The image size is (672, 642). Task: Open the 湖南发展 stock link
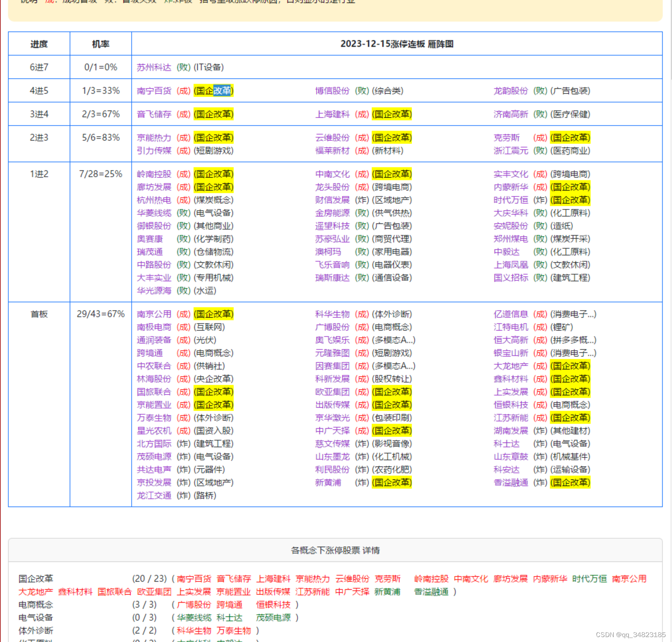(x=510, y=431)
